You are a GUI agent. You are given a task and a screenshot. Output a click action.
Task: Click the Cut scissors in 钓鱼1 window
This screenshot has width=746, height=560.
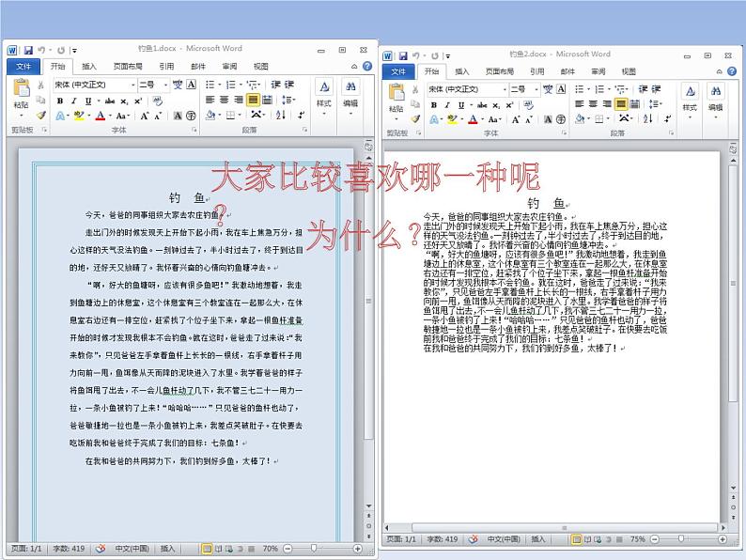(x=41, y=86)
